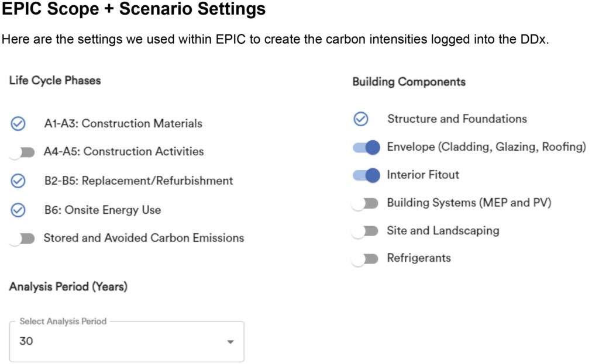Screen dimensions: 599x364
Task: Click the Building Components heading
Action: pyautogui.click(x=409, y=82)
